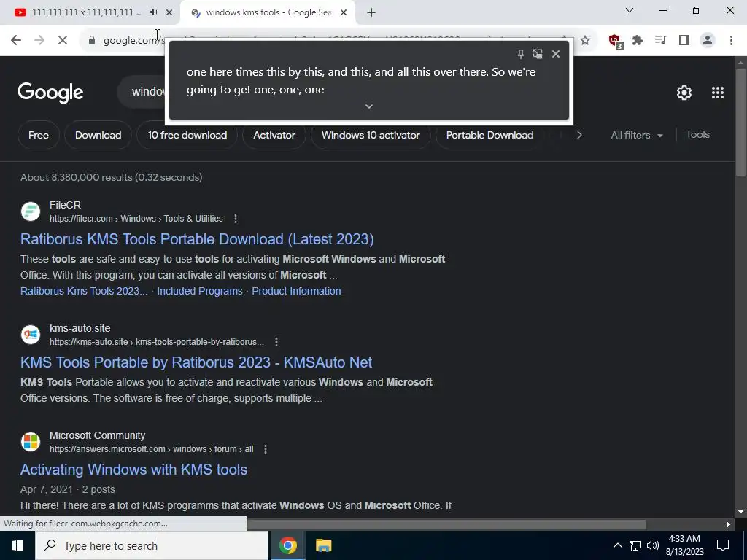Screen dimensions: 747x560
Task: Open the volume tray icon
Action: pyautogui.click(x=653, y=545)
